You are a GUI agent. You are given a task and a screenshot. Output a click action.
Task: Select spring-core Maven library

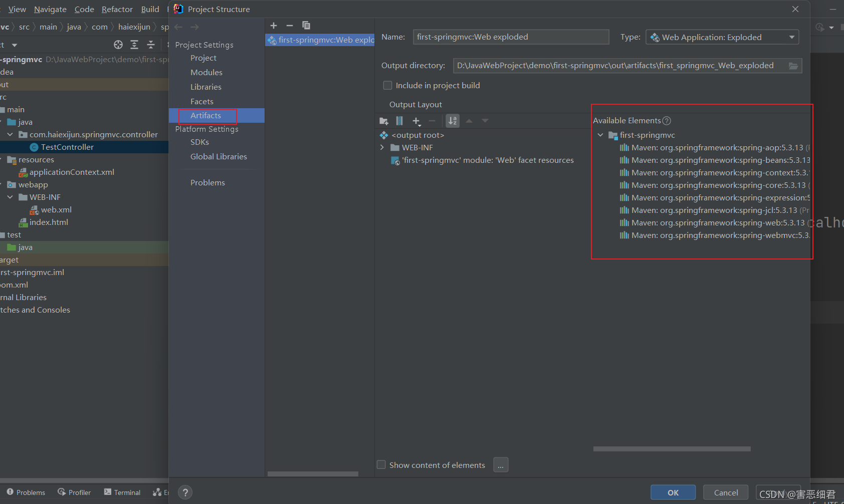(x=715, y=185)
